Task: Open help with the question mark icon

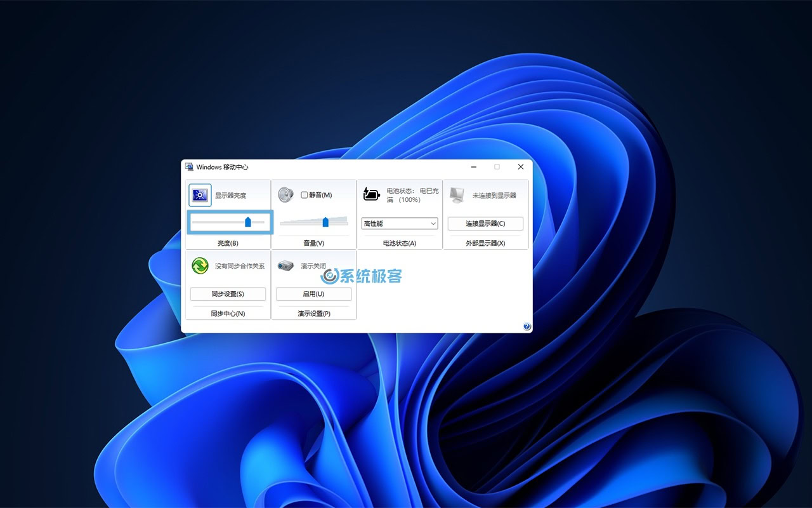Action: tap(526, 326)
